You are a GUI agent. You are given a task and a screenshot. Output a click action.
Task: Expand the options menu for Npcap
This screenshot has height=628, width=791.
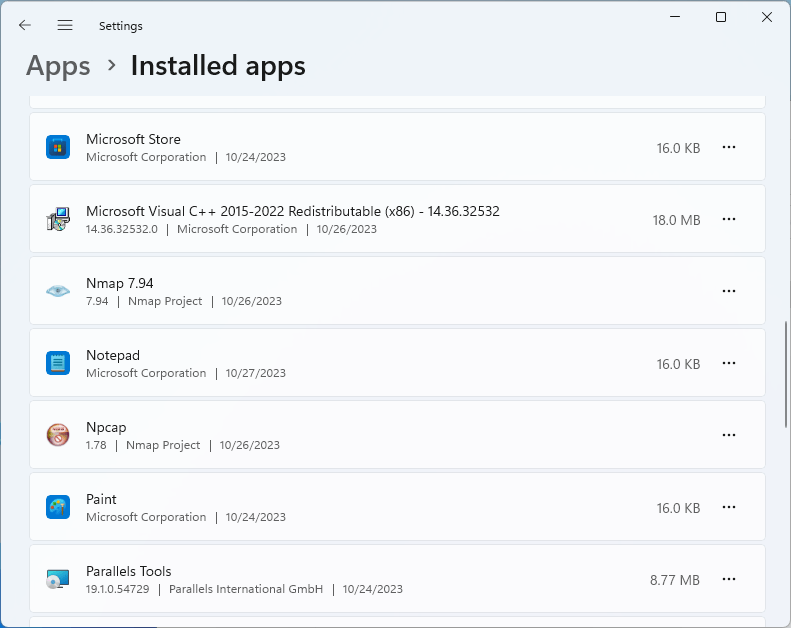729,435
